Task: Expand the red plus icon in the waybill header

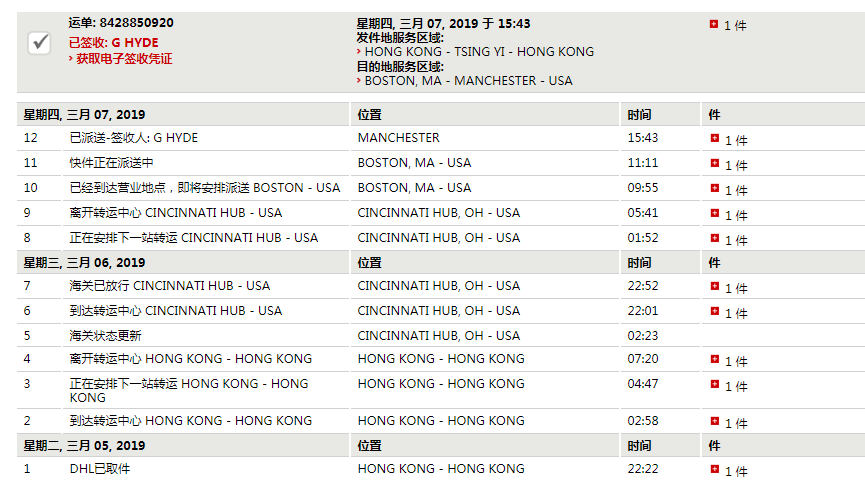Action: pyautogui.click(x=713, y=24)
